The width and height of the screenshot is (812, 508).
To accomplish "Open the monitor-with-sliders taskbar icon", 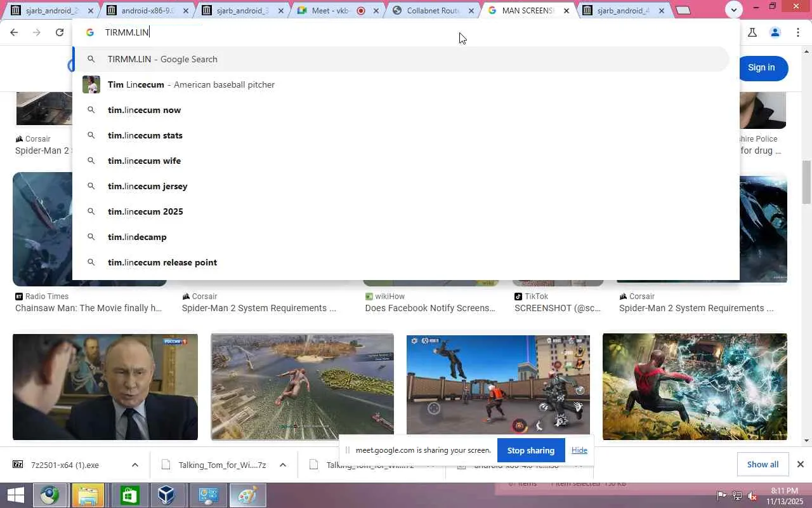I will click(x=208, y=495).
